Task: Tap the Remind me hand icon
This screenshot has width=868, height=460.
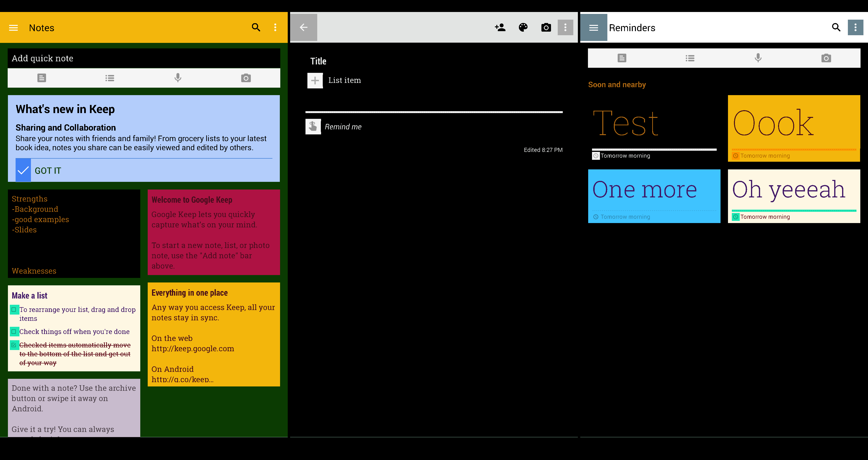Action: pyautogui.click(x=313, y=126)
